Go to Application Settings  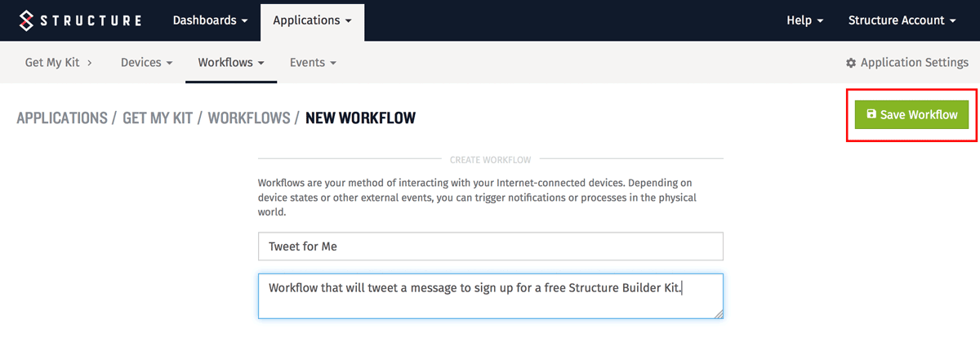[907, 63]
